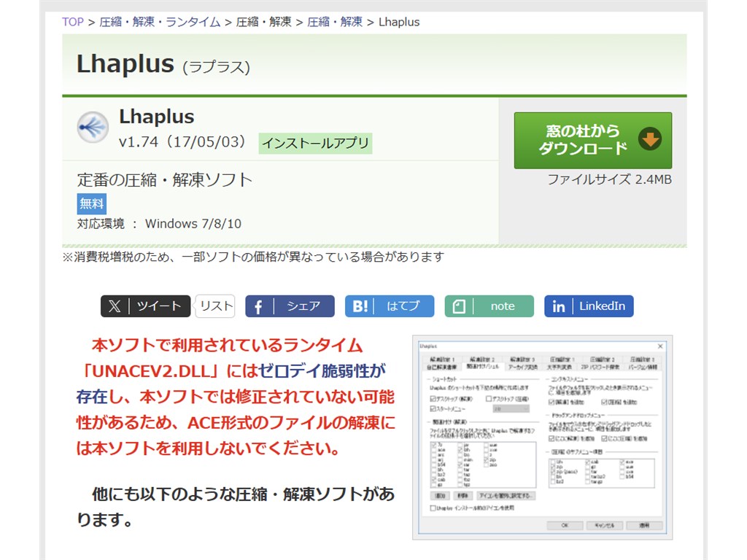The image size is (747, 560).
Task: Enable the デスクトップ(解凍) checkbox
Action: pos(433,397)
